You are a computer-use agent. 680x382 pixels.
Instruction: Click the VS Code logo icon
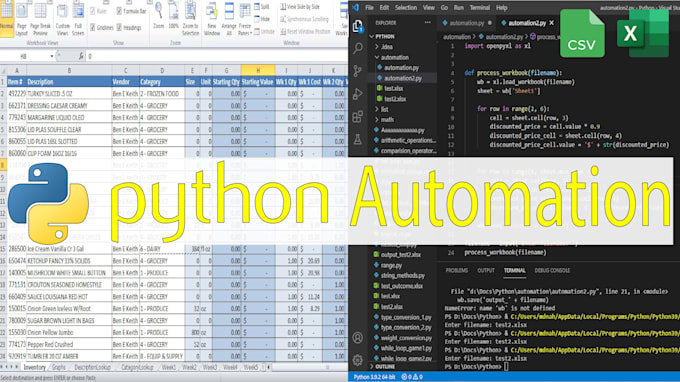pyautogui.click(x=356, y=7)
